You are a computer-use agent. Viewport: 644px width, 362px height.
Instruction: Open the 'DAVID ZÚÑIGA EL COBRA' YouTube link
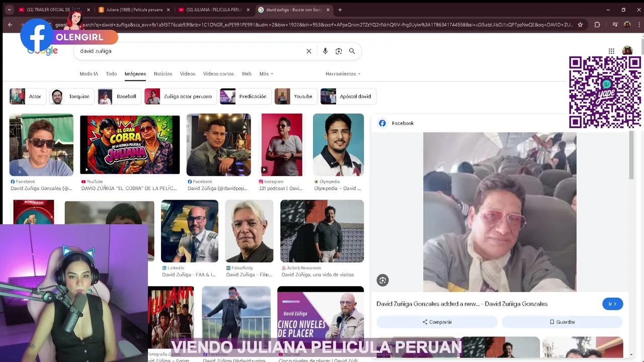(129, 189)
